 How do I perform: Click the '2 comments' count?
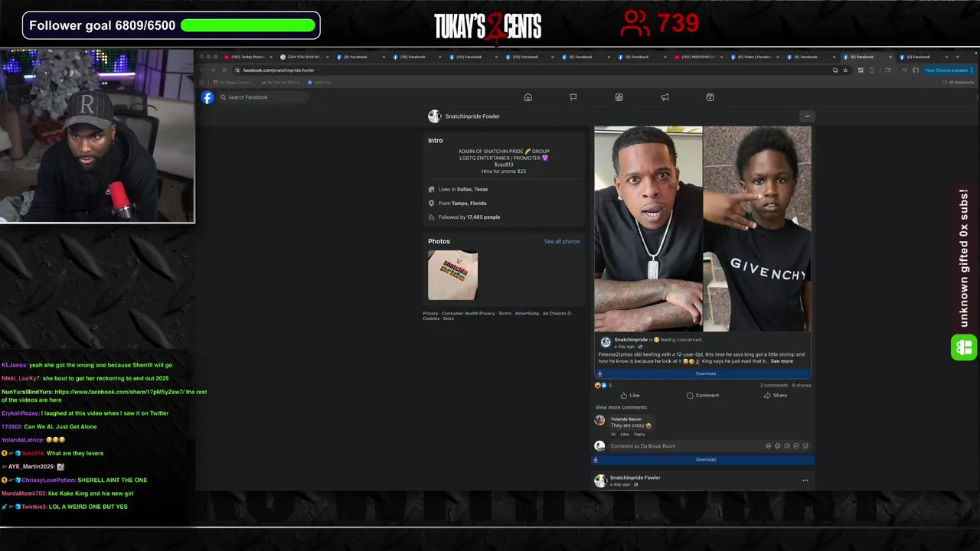coord(773,386)
